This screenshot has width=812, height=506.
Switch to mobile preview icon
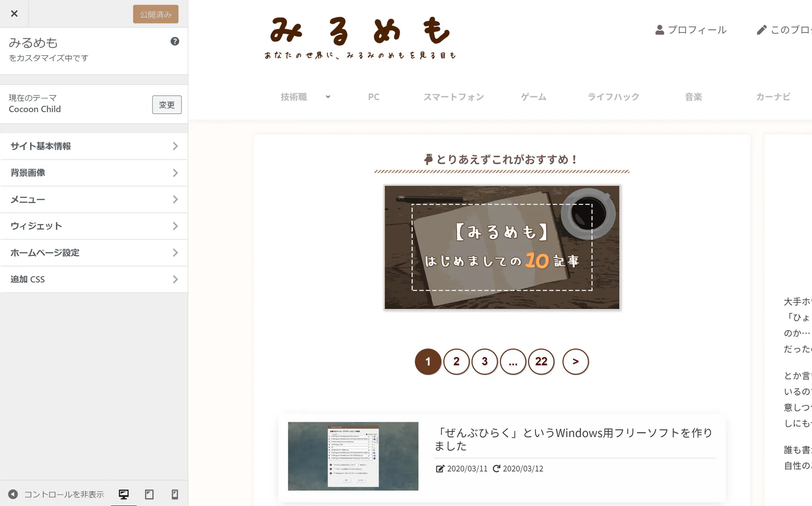pos(175,494)
